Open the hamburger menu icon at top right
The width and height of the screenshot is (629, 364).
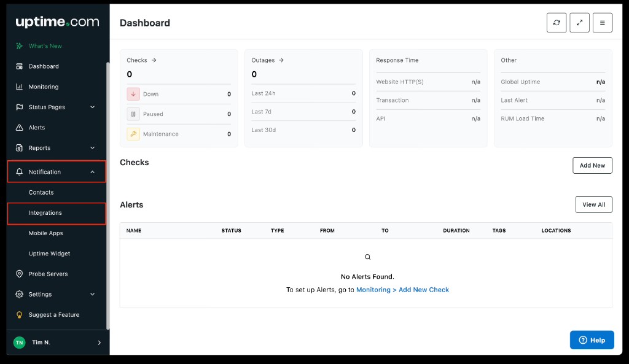(602, 23)
